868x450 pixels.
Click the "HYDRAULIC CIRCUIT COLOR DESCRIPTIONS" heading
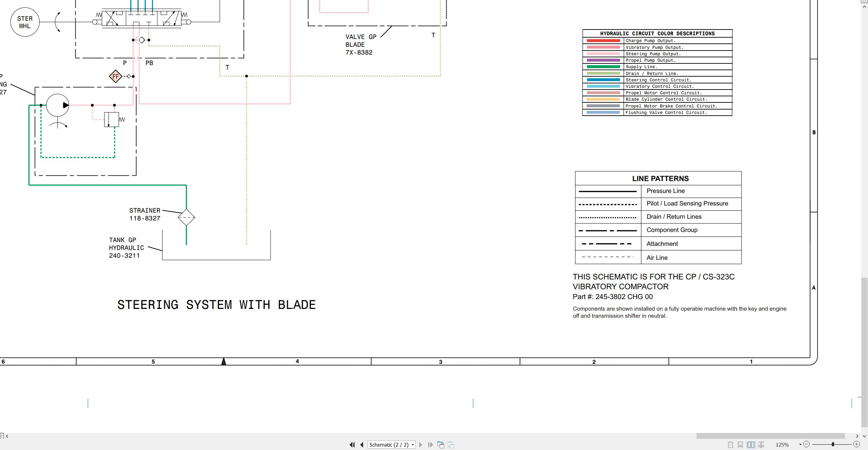[x=657, y=34]
